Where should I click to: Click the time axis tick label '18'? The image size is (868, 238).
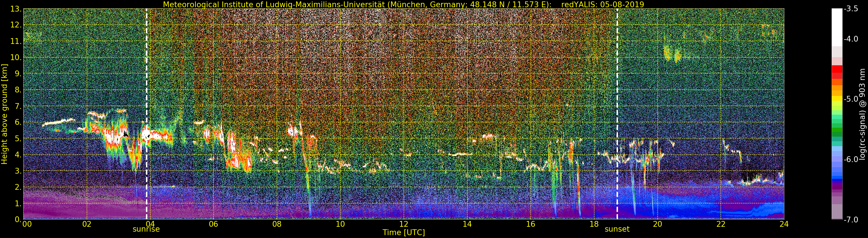(x=594, y=224)
